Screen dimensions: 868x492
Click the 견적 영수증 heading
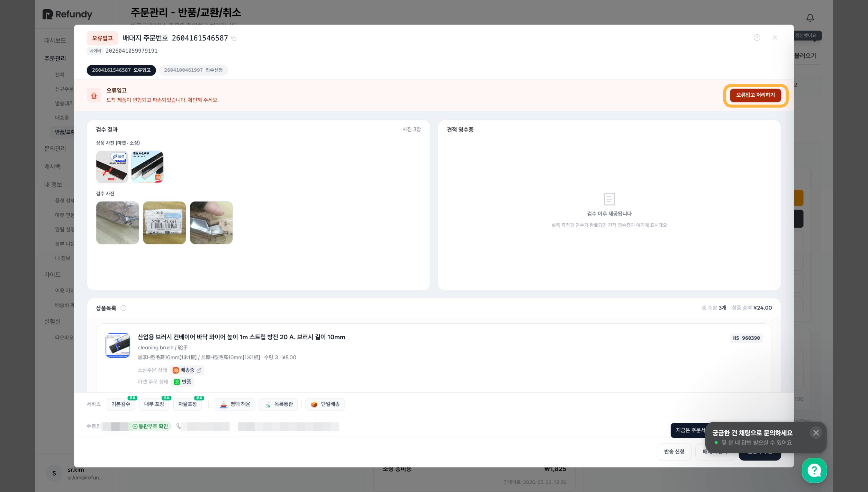(460, 130)
